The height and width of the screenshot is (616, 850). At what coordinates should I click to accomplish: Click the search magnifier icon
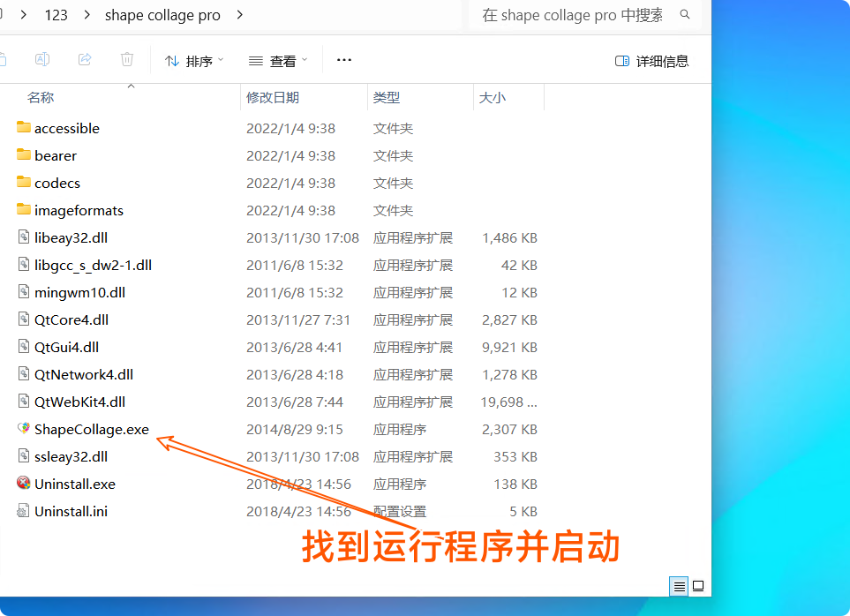[x=685, y=15]
